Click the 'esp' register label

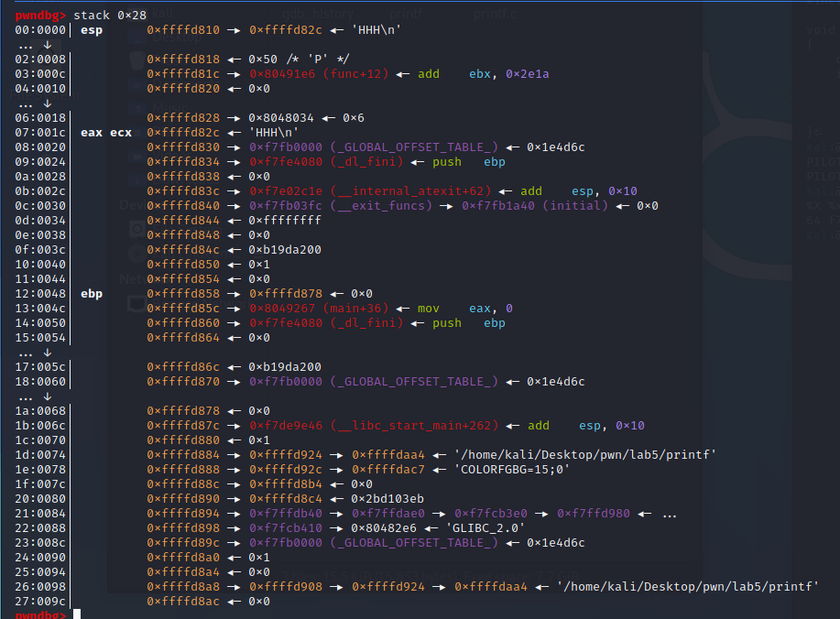[x=92, y=30]
